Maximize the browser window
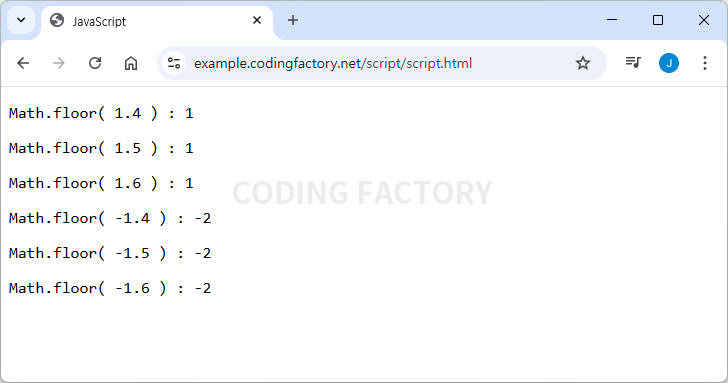The image size is (728, 383). click(657, 20)
